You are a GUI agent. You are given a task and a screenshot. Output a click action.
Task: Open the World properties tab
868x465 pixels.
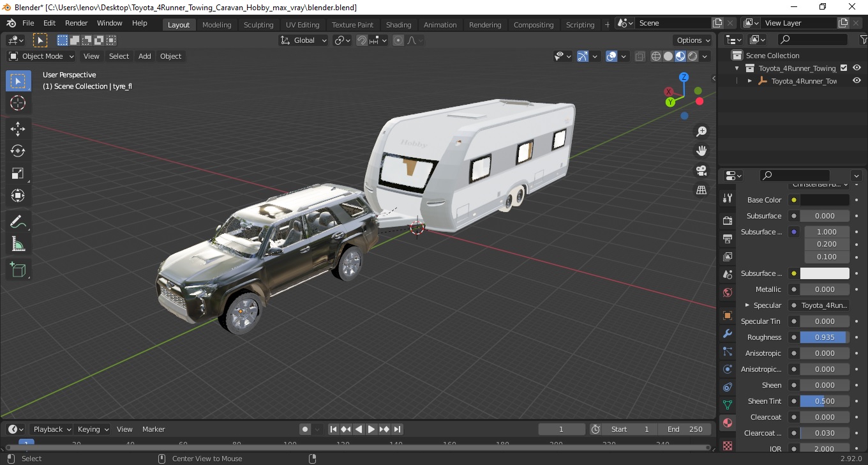[x=727, y=293]
